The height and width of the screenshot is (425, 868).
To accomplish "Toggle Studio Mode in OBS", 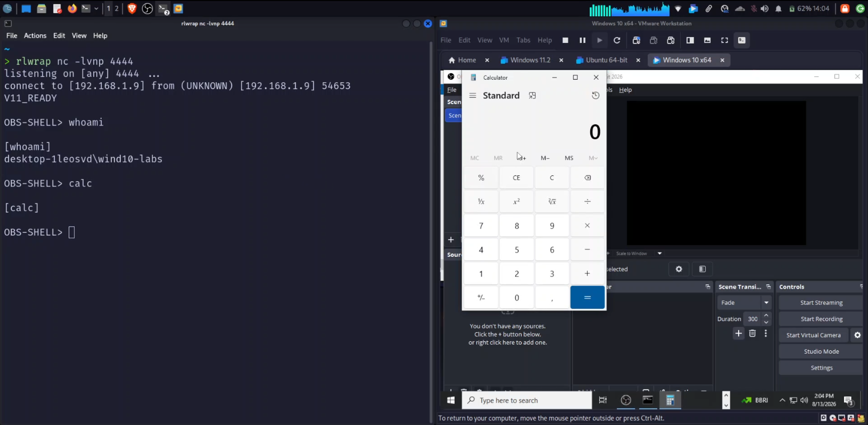I will point(821,352).
